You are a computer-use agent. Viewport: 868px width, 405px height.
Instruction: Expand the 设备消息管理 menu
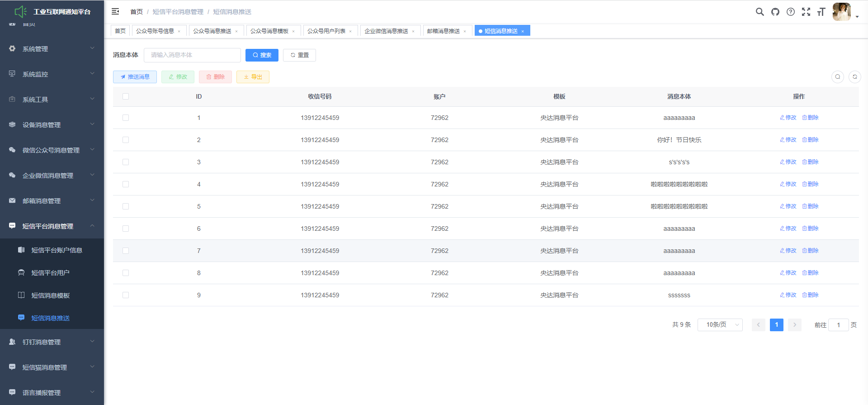pos(52,124)
